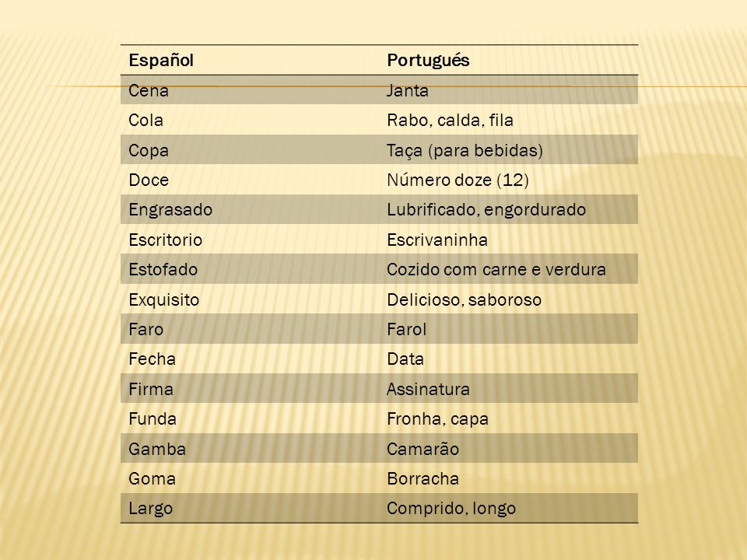Click the Engrasado cell
The height and width of the screenshot is (560, 747).
170,210
